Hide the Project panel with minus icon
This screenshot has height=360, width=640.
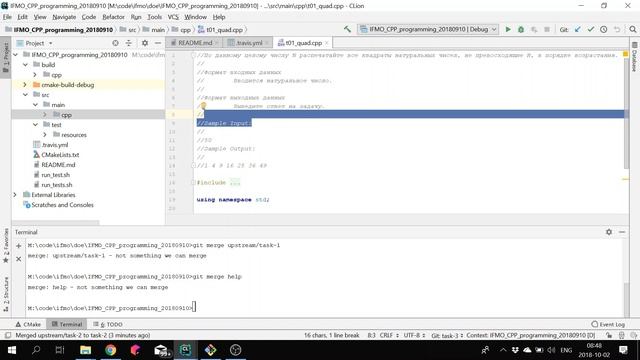click(158, 43)
